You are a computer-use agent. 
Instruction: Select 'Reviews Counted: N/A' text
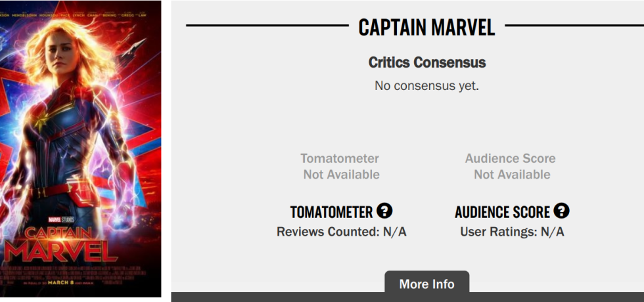click(341, 232)
